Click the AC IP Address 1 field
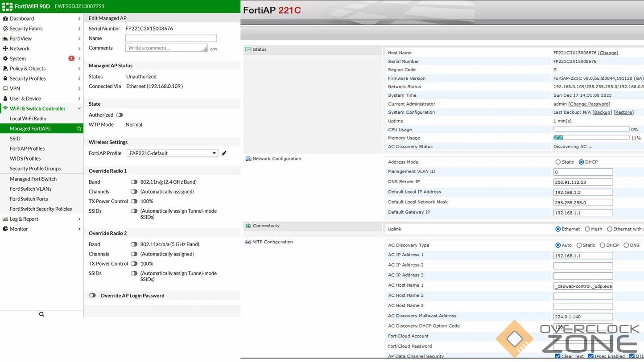 583,256
